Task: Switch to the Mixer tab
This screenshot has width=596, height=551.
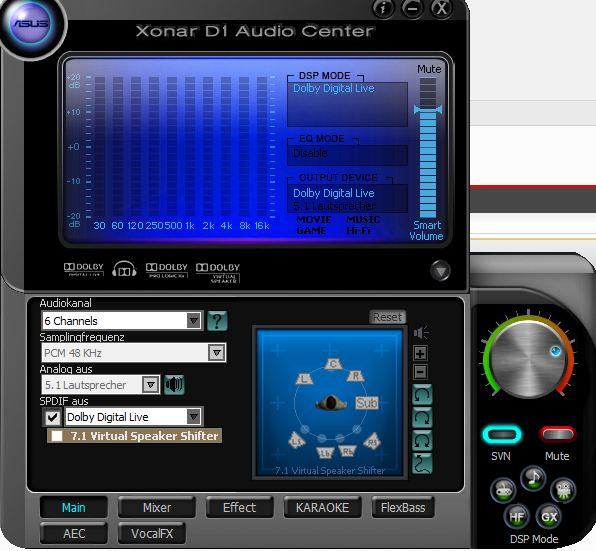Action: (157, 507)
